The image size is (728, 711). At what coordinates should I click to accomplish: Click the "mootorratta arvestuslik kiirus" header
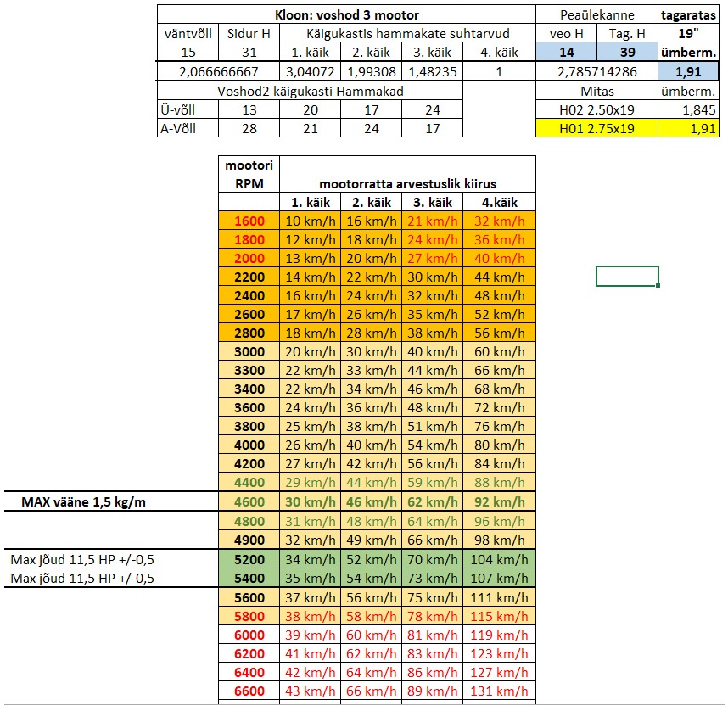click(x=407, y=182)
